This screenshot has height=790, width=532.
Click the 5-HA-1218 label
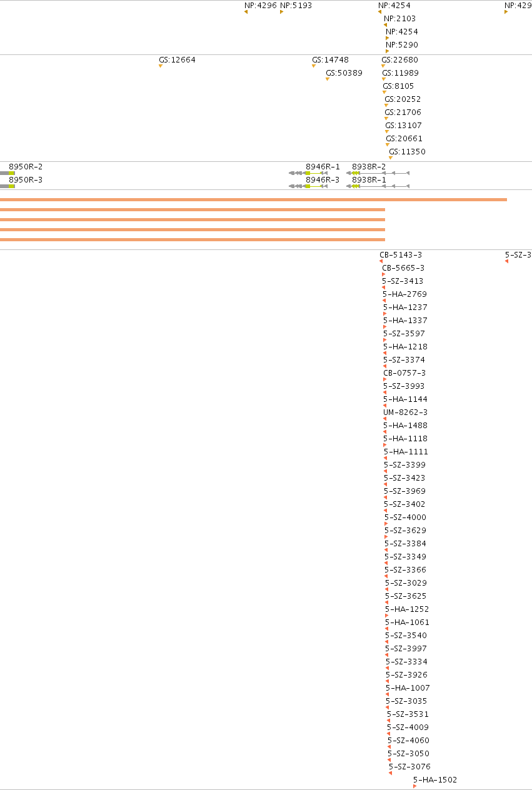click(405, 347)
